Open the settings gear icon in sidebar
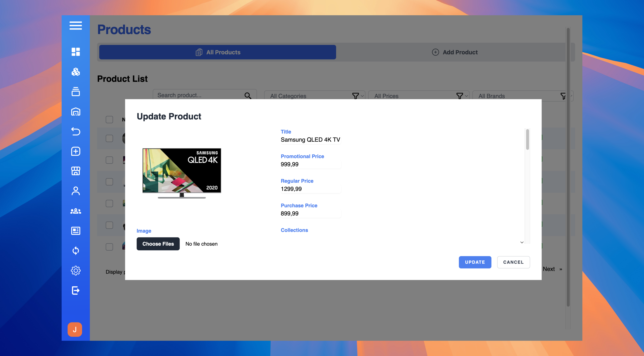The height and width of the screenshot is (356, 644). pyautogui.click(x=76, y=270)
